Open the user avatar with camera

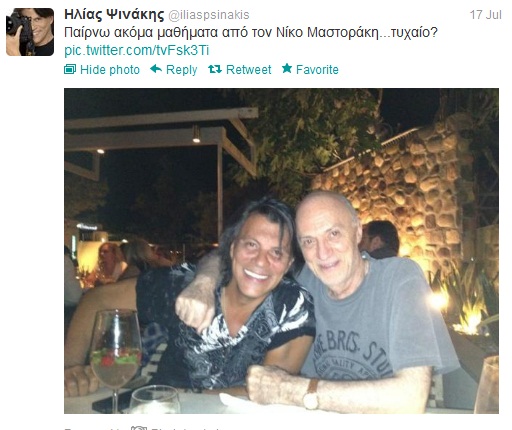(x=30, y=32)
